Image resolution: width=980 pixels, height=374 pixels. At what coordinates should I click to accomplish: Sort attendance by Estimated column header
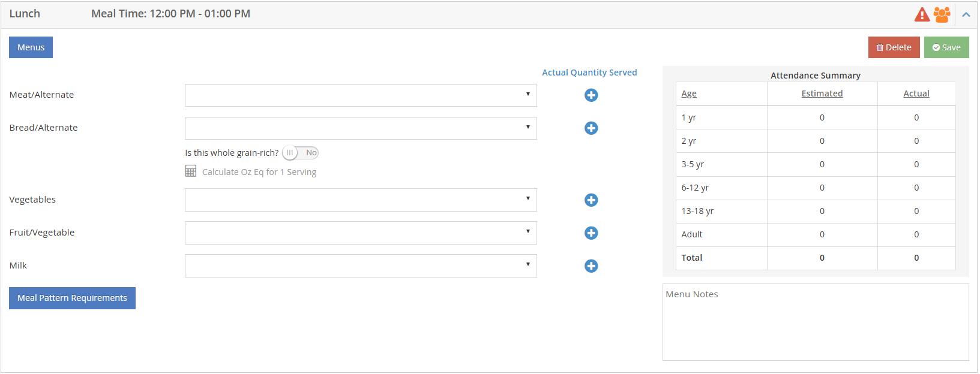click(822, 93)
